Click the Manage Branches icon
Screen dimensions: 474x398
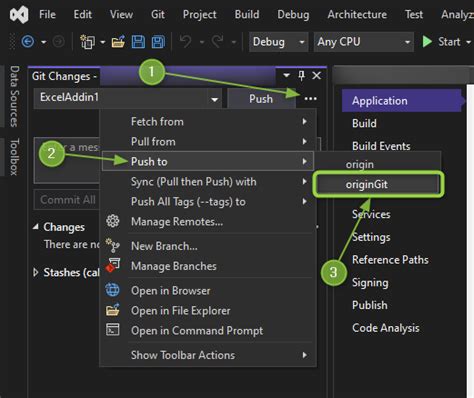point(113,266)
